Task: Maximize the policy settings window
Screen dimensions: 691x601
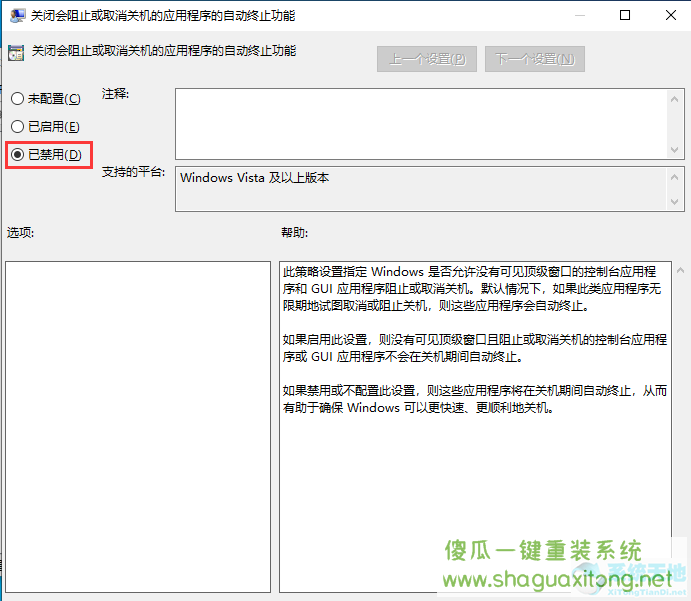Action: tap(625, 15)
